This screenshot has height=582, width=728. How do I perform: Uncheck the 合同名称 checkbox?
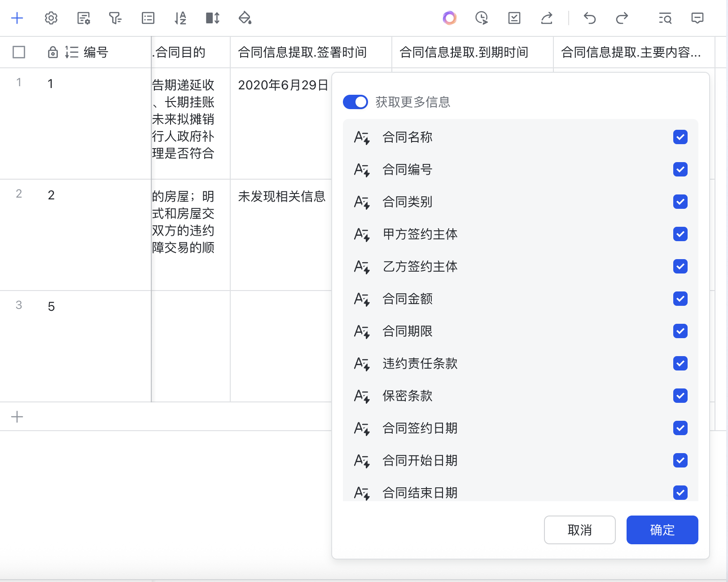tap(680, 137)
